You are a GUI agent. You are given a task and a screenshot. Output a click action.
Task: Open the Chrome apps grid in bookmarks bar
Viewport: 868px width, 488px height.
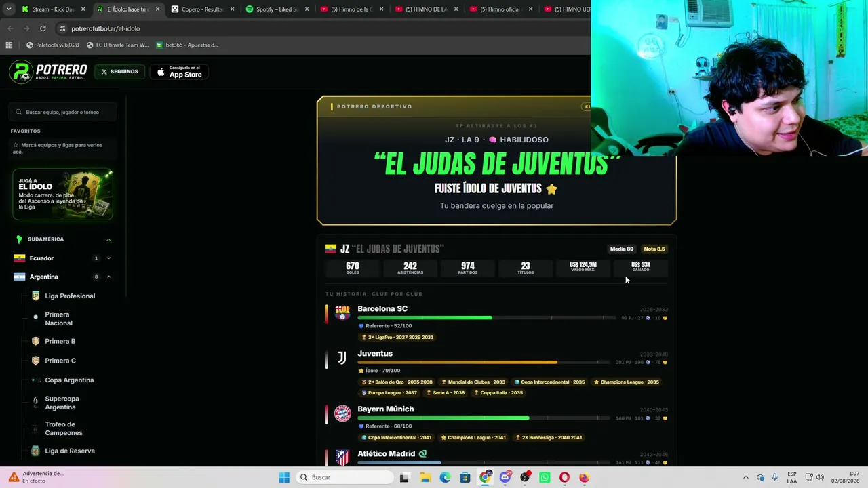pyautogui.click(x=9, y=45)
